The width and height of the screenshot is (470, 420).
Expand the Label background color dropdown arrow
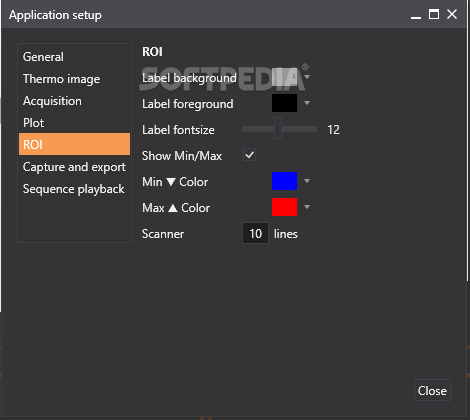307,77
